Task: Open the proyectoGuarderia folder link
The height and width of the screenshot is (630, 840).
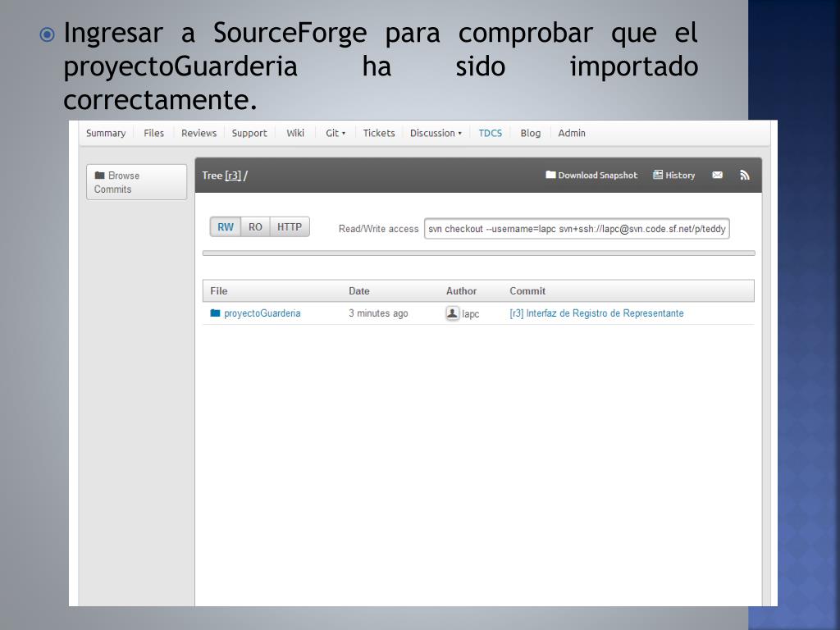Action: 262,313
